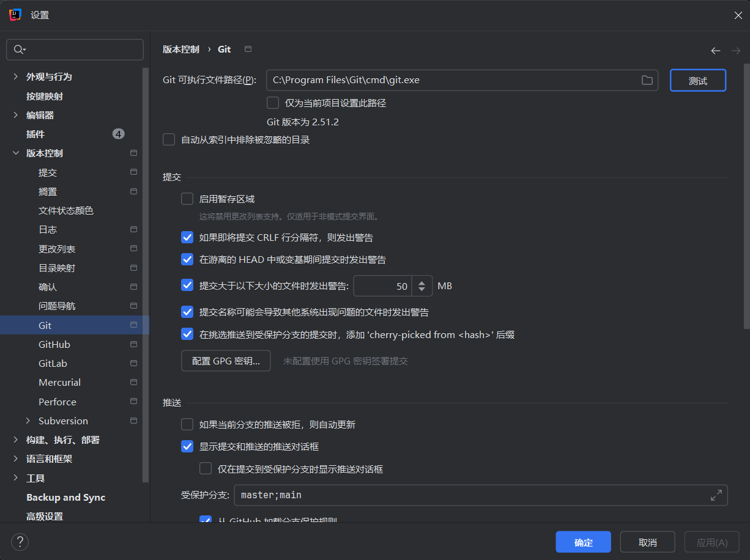This screenshot has width=750, height=560.
Task: Click project-level icon beside Mercurial row
Action: (133, 382)
